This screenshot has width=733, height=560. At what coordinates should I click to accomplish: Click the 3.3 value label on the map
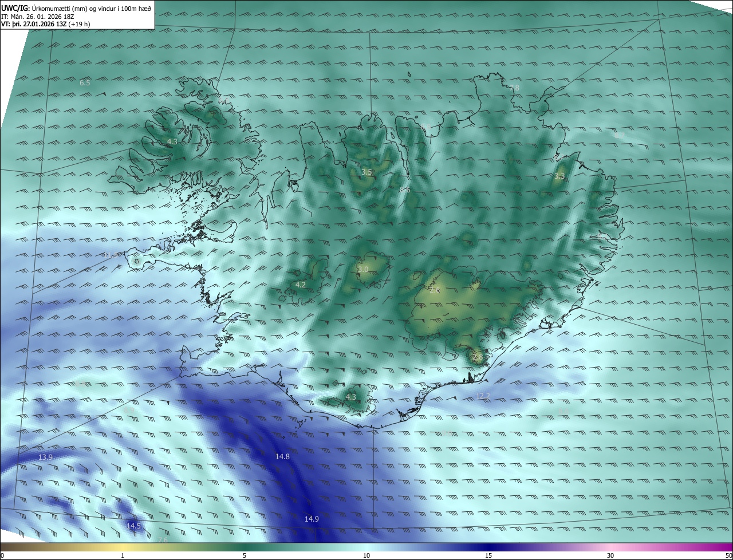tap(560, 176)
